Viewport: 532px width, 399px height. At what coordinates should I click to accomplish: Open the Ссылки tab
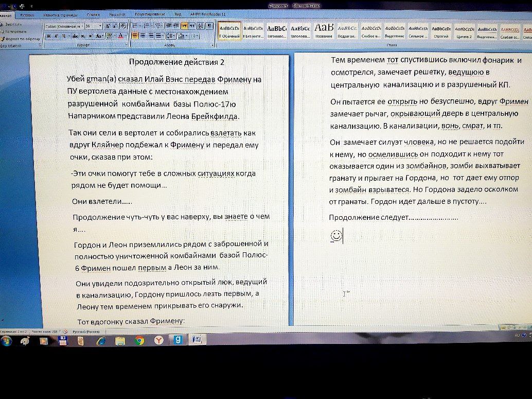pos(93,14)
